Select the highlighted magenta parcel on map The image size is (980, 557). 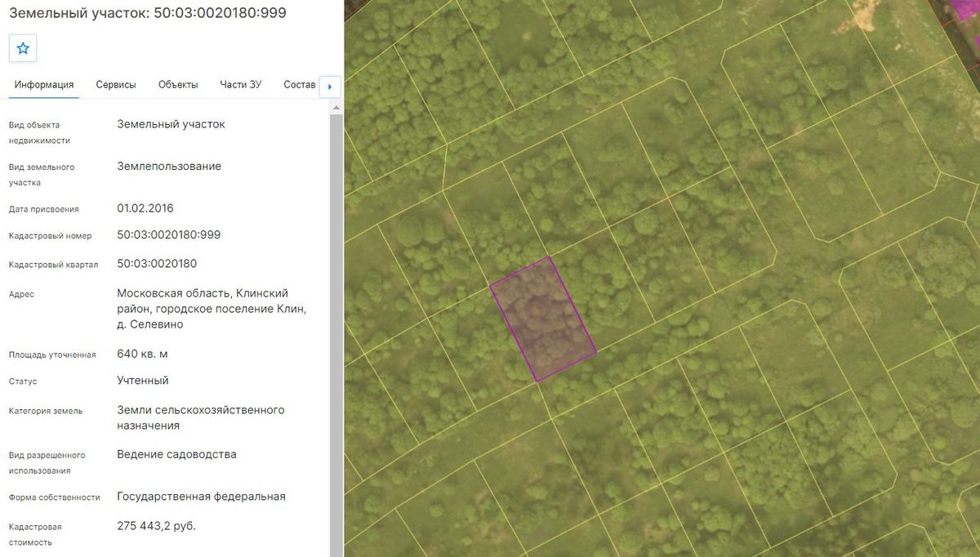(543, 319)
